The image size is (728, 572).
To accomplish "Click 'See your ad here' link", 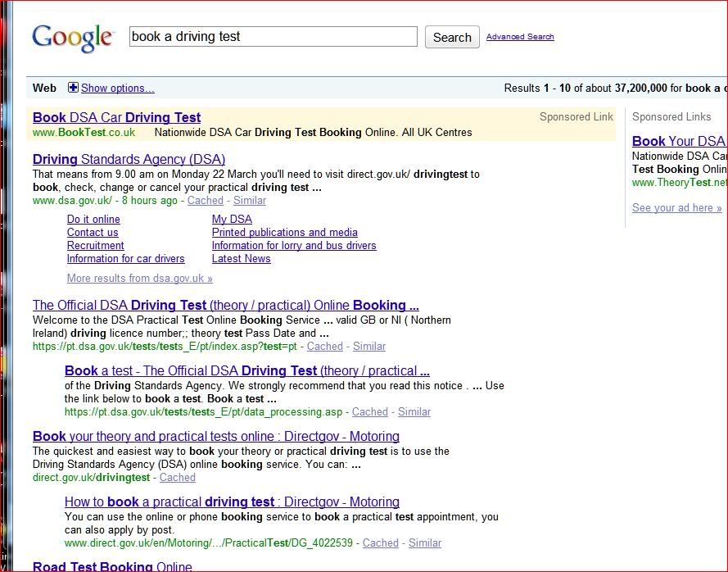I will [677, 207].
